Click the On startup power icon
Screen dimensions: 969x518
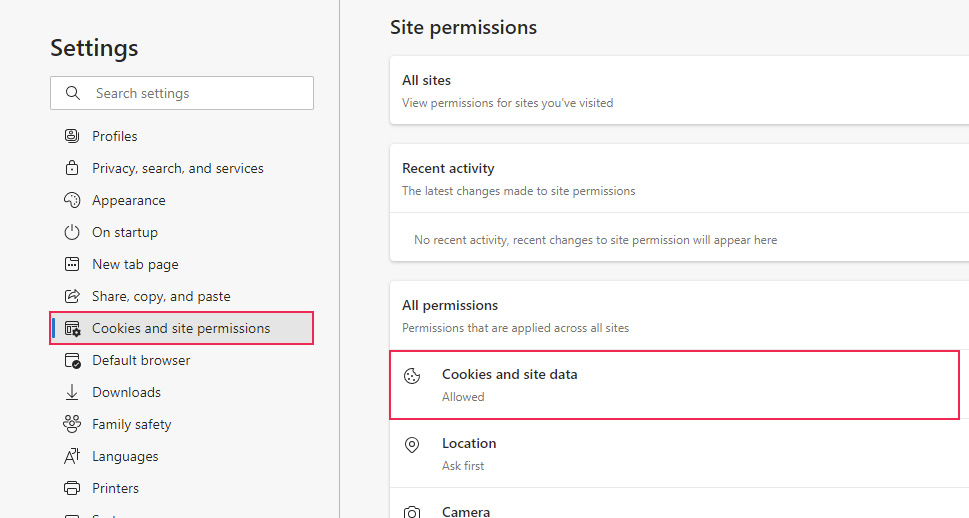tap(72, 232)
